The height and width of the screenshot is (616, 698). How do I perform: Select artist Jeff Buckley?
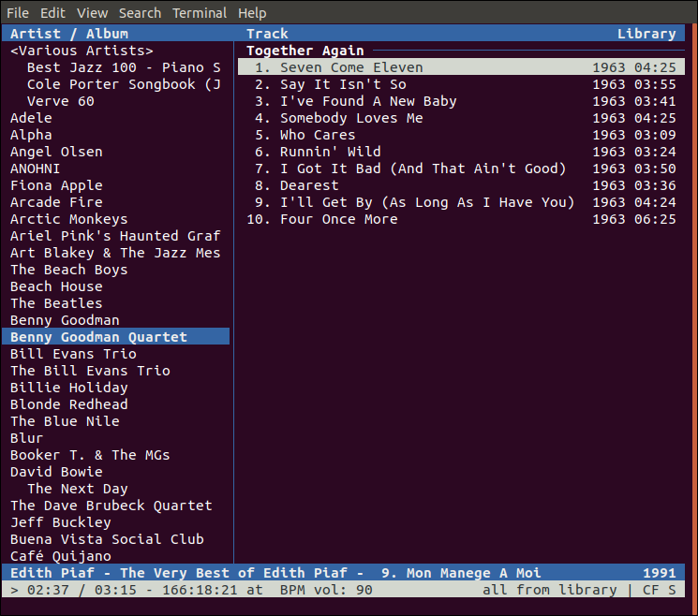pyautogui.click(x=61, y=522)
